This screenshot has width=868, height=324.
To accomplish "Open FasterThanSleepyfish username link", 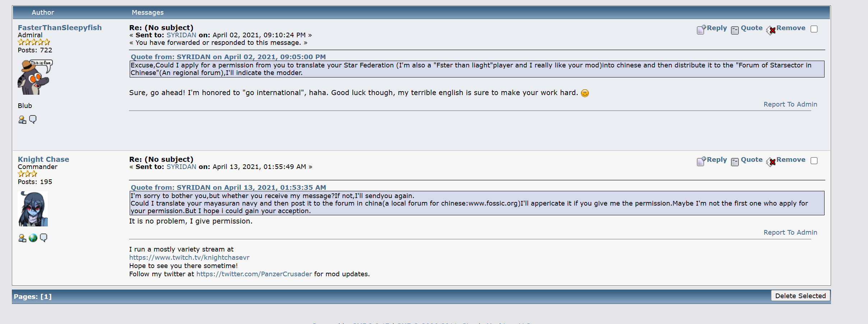I will (60, 28).
